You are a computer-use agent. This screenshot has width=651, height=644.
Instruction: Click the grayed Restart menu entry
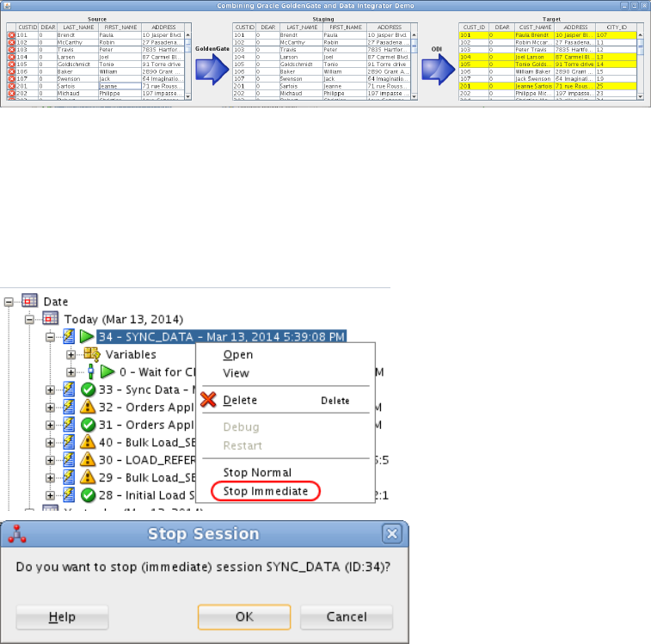tap(286, 445)
